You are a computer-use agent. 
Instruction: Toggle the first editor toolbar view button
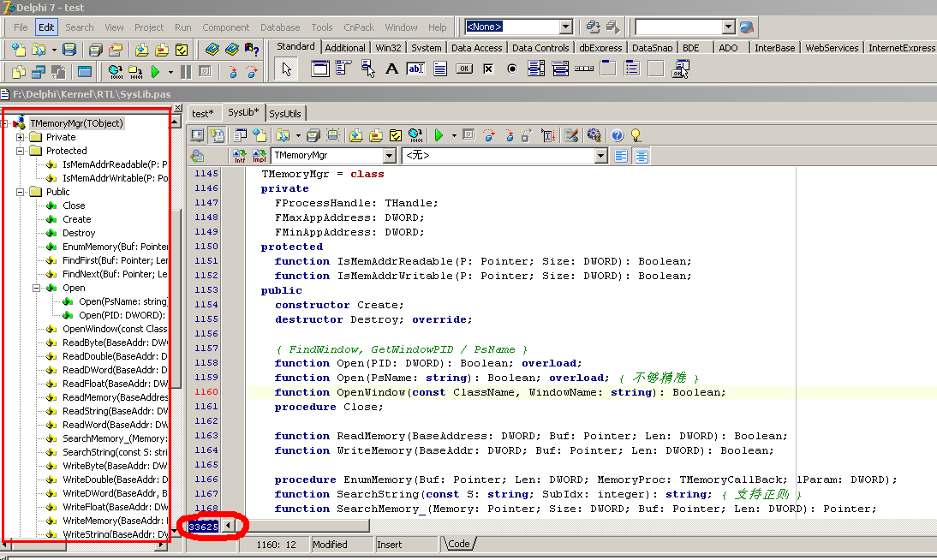pyautogui.click(x=197, y=135)
